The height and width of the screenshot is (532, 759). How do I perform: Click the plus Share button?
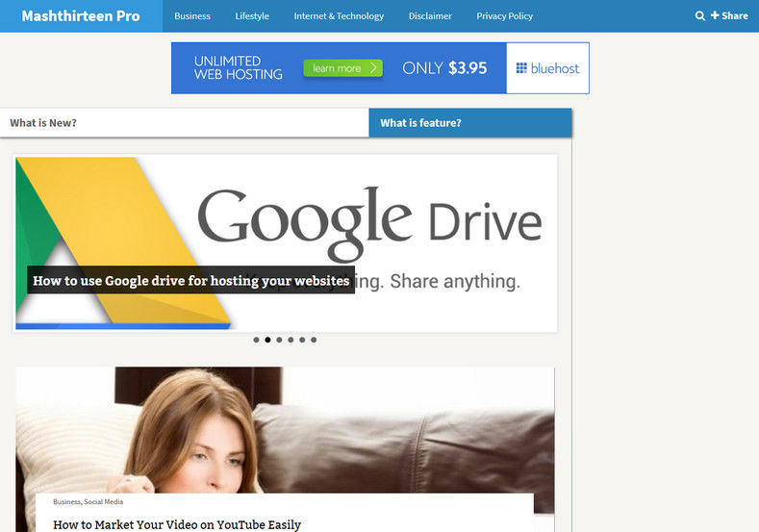click(729, 16)
